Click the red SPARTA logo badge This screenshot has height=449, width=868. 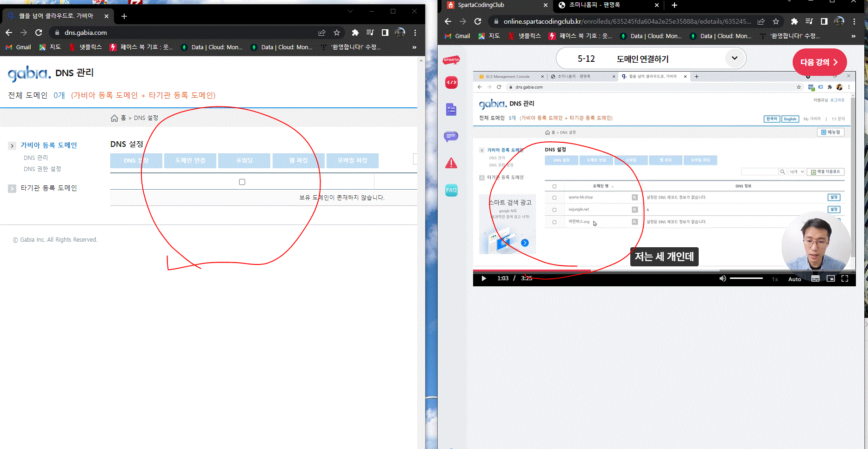[451, 59]
